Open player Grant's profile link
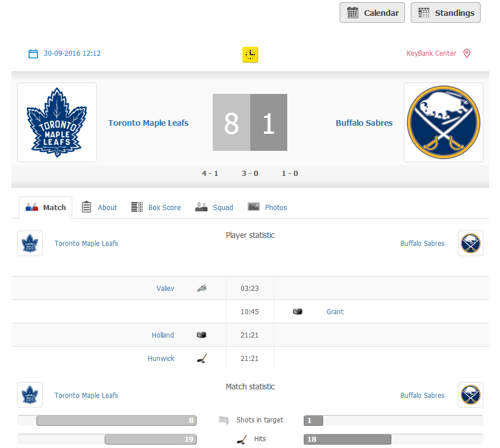The height and width of the screenshot is (448, 500). (x=335, y=312)
